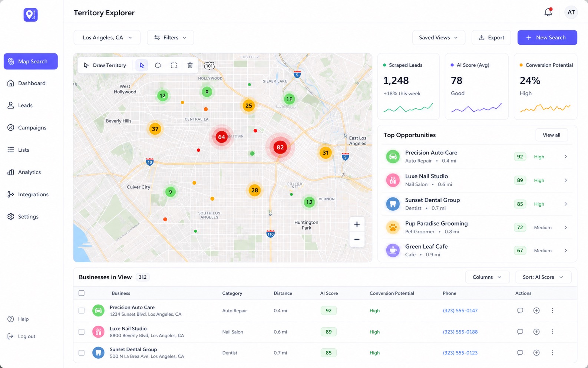The height and width of the screenshot is (368, 588).
Task: Check the Luxe Nail Studio row checkbox
Action: (82, 332)
